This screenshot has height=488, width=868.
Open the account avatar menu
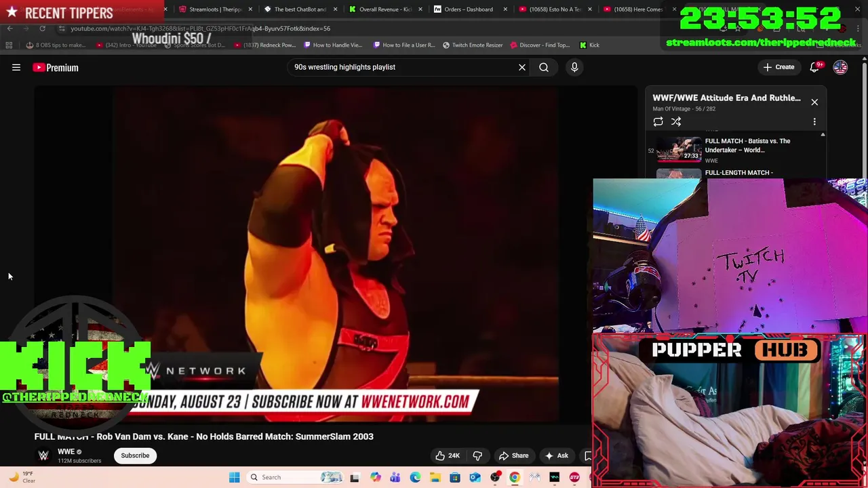840,67
